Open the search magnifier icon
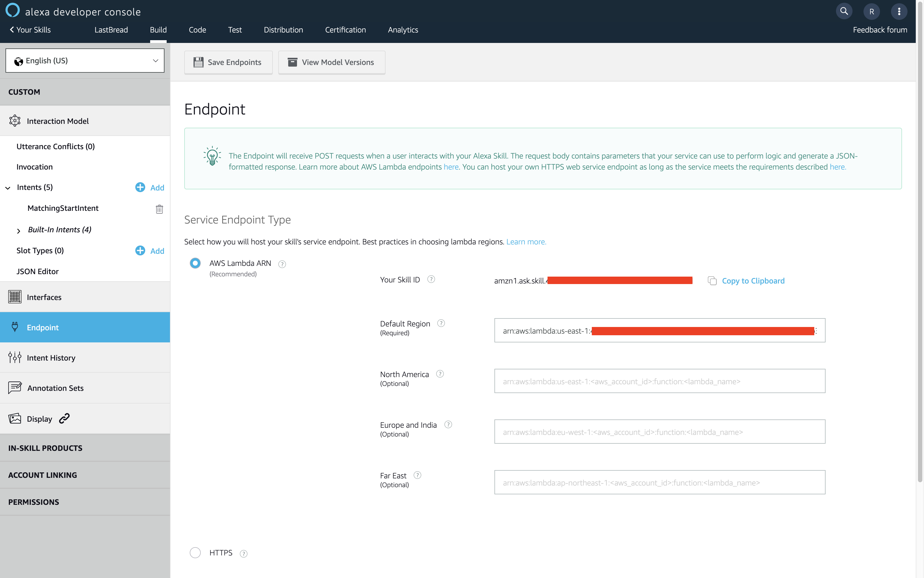This screenshot has height=578, width=924. (844, 12)
